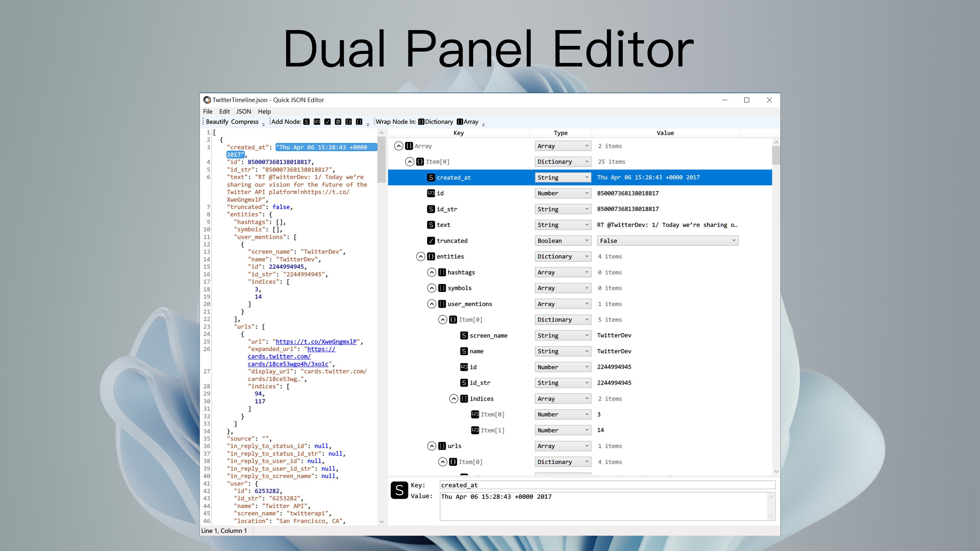Click the Beautify button
The width and height of the screenshot is (980, 551).
click(217, 122)
